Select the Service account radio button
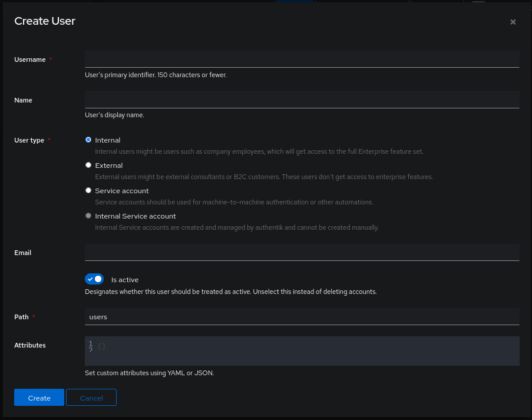The width and height of the screenshot is (532, 420). tap(88, 190)
